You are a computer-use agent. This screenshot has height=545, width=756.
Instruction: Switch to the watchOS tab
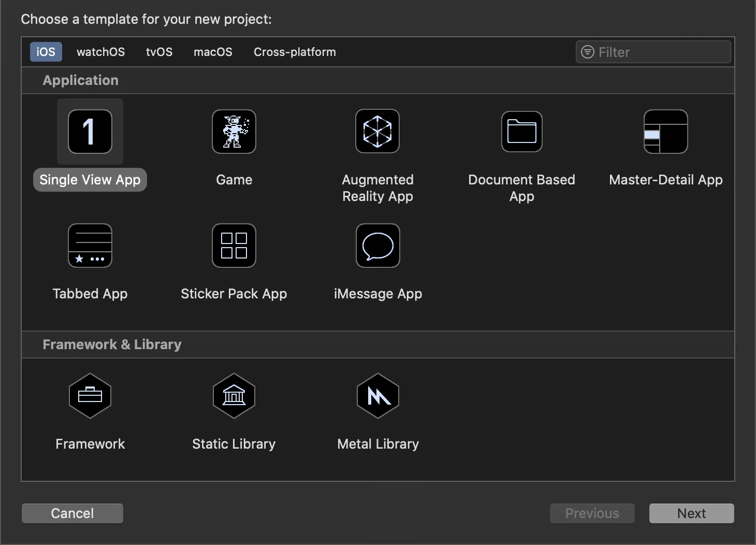[x=101, y=52]
